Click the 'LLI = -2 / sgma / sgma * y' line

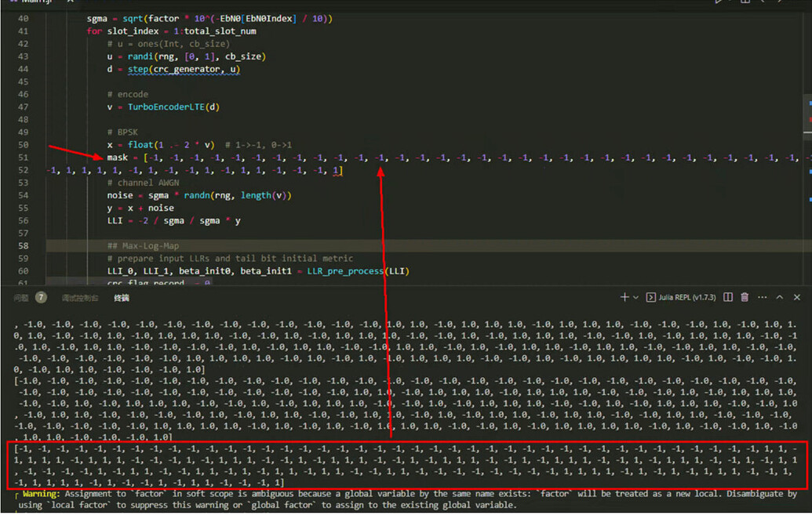pyautogui.click(x=173, y=221)
